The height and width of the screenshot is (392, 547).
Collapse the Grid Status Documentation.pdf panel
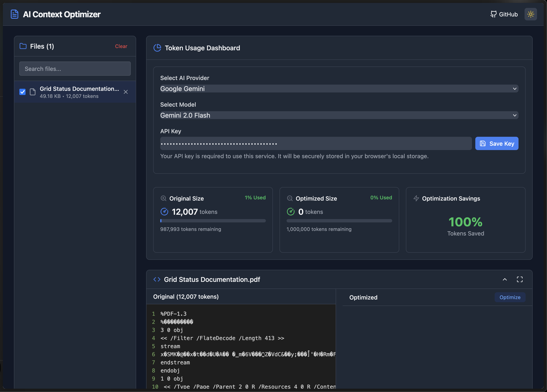pos(505,279)
